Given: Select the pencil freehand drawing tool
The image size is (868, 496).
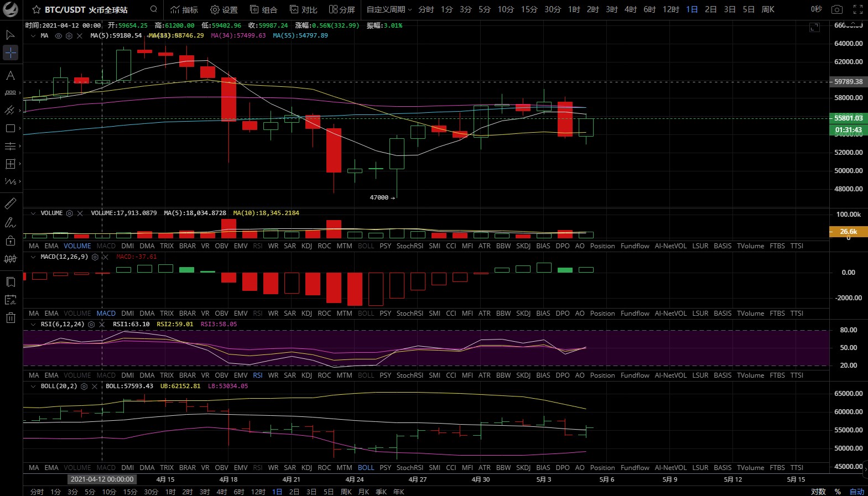Looking at the screenshot, I should click(10, 222).
